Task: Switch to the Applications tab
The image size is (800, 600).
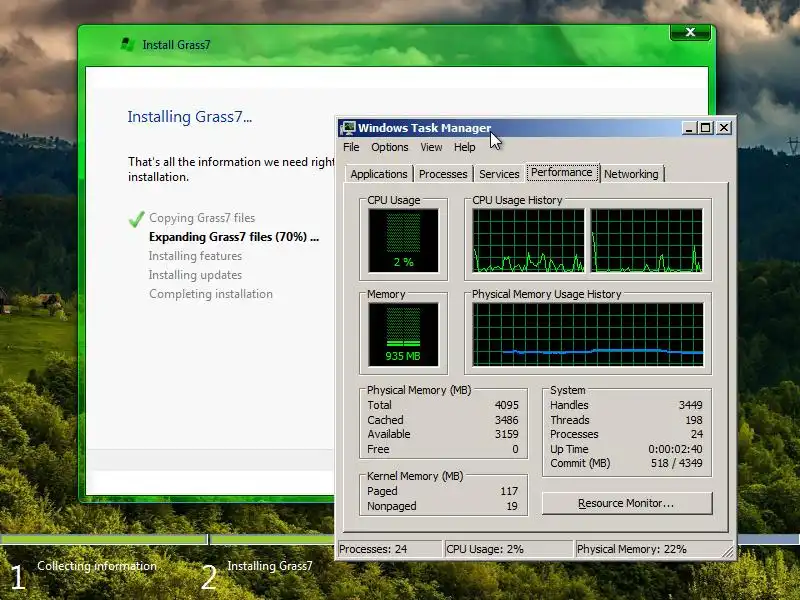Action: [x=379, y=174]
